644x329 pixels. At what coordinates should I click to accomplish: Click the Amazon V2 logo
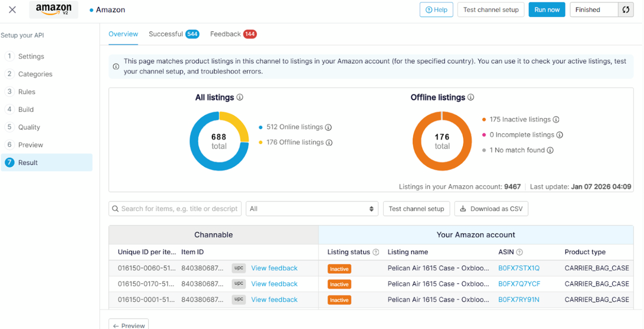click(54, 9)
